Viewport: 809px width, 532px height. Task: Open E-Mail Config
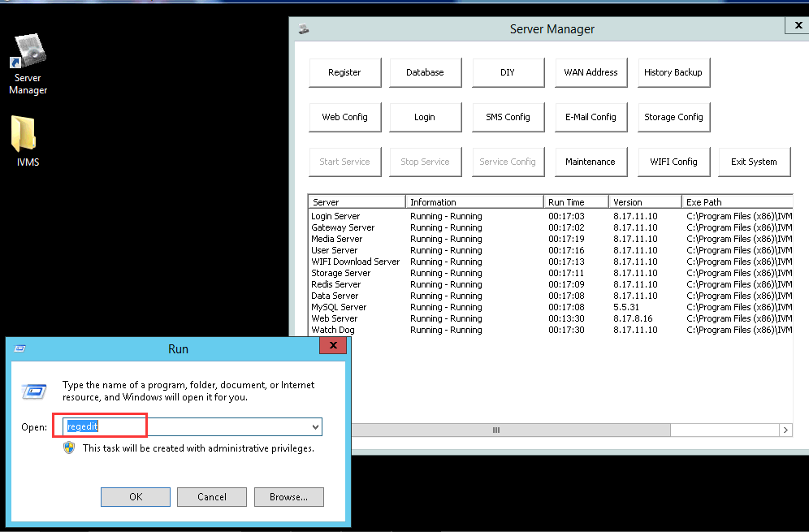click(x=591, y=117)
